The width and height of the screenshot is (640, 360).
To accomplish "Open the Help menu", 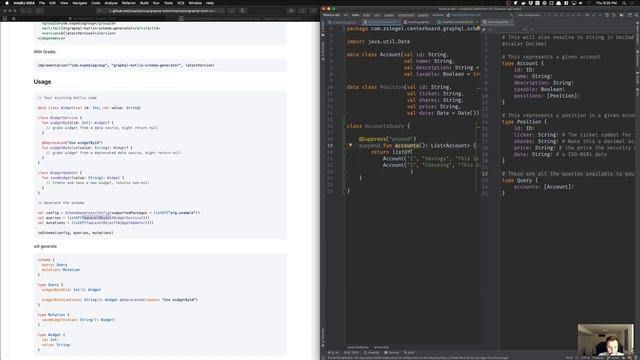I will point(210,3).
